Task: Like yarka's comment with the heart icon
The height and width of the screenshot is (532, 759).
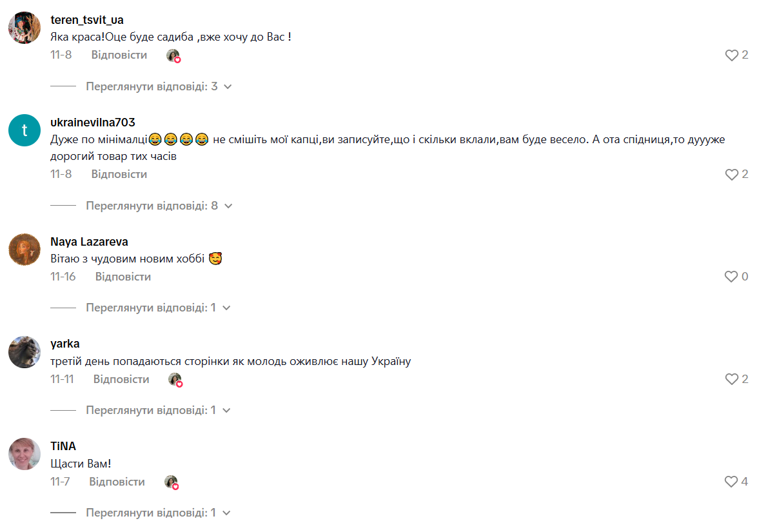Action: click(731, 379)
